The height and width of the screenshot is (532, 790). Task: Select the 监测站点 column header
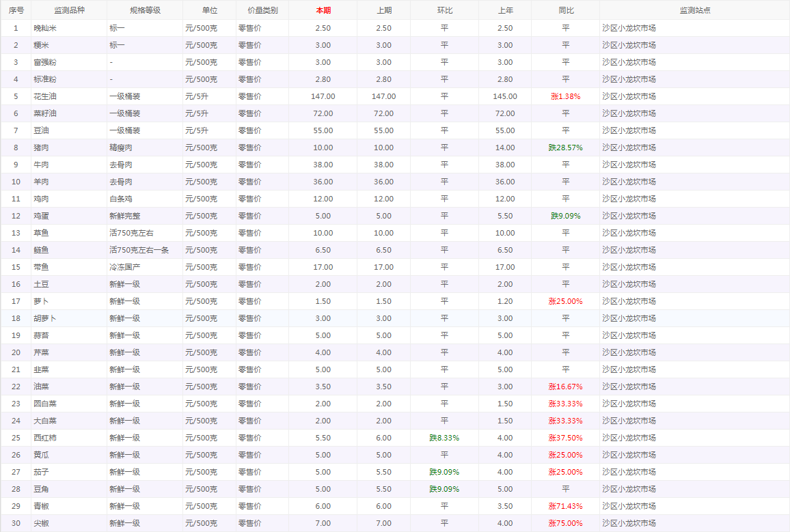point(694,10)
